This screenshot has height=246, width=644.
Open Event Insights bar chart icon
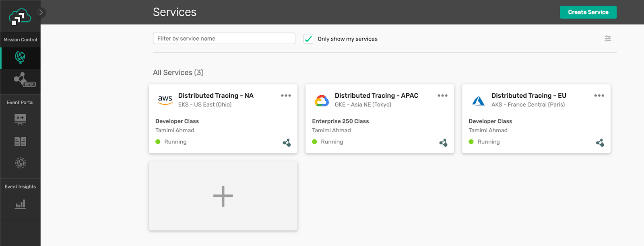[20, 205]
